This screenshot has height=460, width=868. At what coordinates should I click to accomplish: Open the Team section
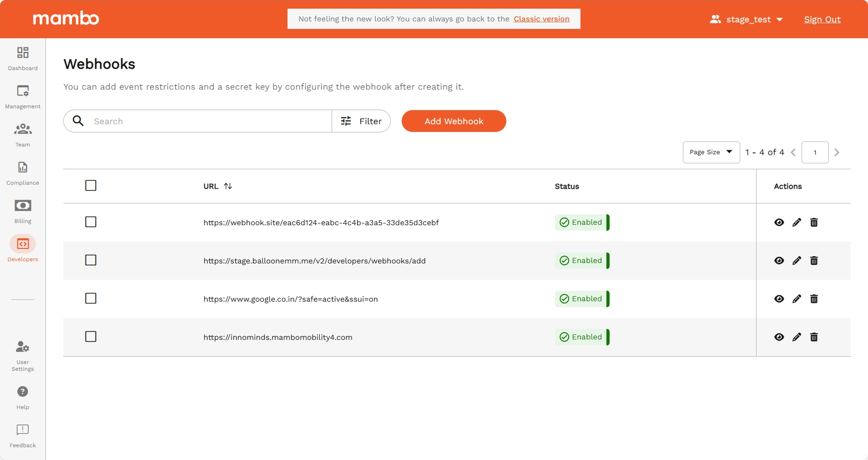click(x=22, y=135)
